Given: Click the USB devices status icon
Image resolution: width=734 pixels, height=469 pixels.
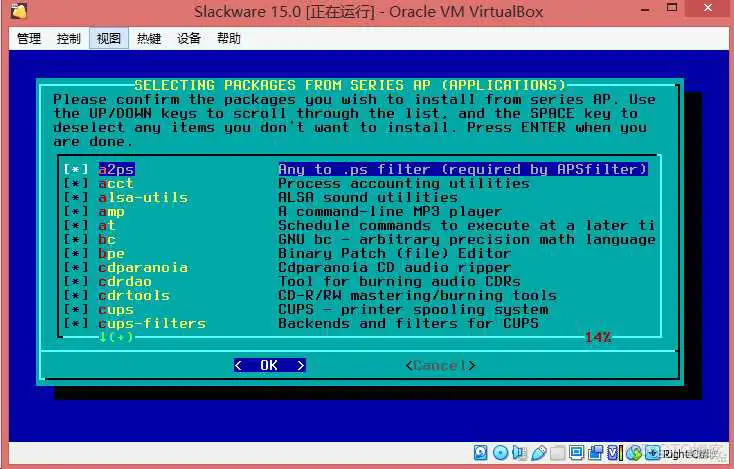Looking at the screenshot, I should coord(539,453).
